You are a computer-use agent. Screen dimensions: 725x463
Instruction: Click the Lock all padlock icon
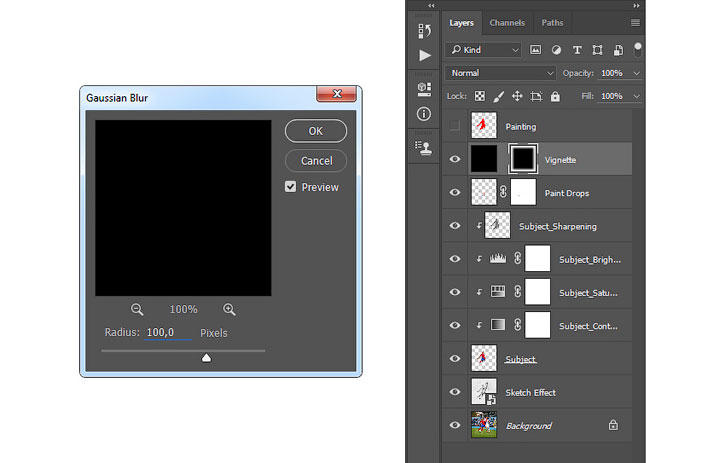(x=555, y=96)
